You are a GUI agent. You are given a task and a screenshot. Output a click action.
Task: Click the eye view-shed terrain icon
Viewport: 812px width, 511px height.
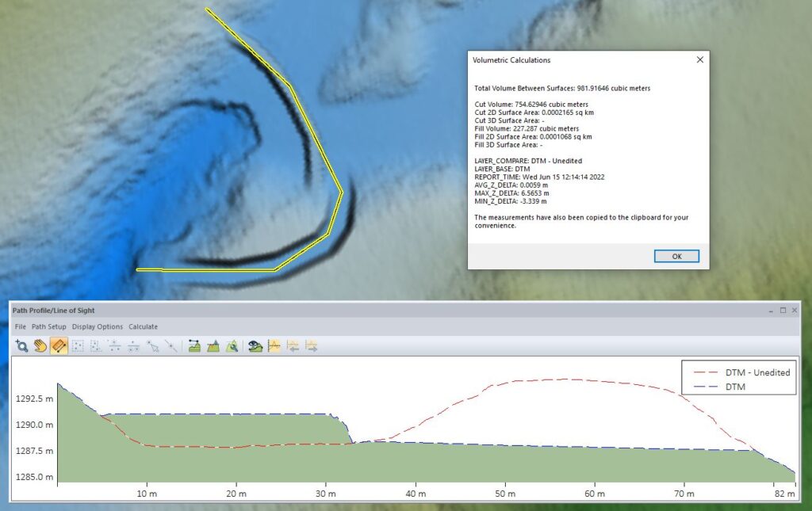255,346
